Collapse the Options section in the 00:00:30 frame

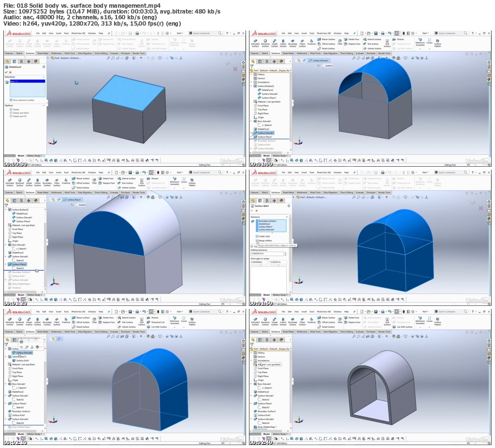click(x=44, y=105)
